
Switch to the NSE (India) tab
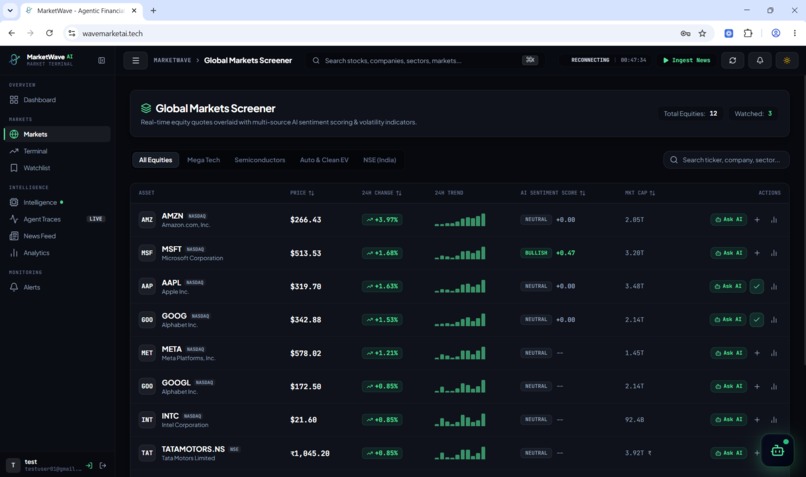(379, 160)
